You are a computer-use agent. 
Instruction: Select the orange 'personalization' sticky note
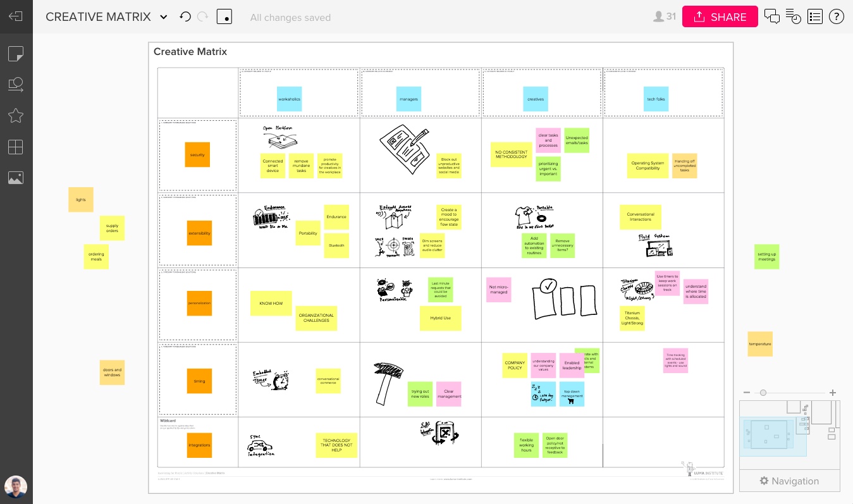point(199,303)
